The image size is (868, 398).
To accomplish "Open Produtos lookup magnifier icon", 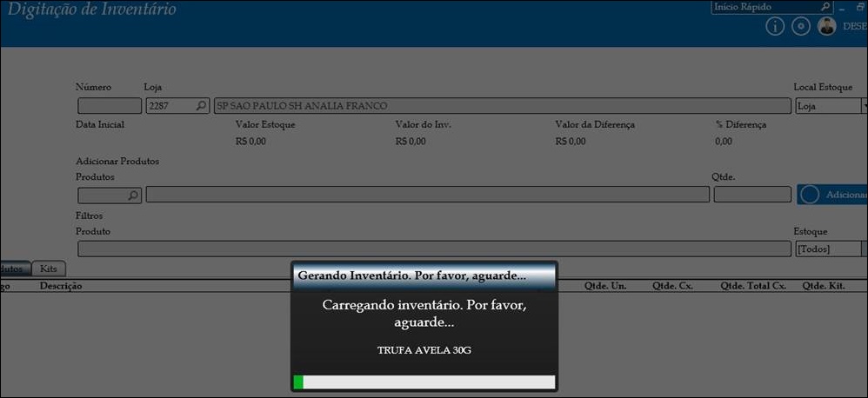I will 133,195.
